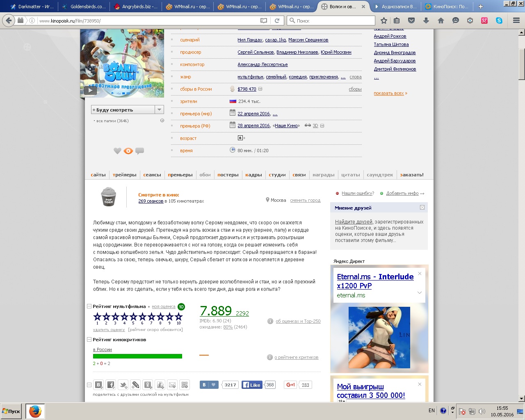Collapse the Рейтинг мультфильма section
This screenshot has height=420, width=525.
(x=89, y=306)
